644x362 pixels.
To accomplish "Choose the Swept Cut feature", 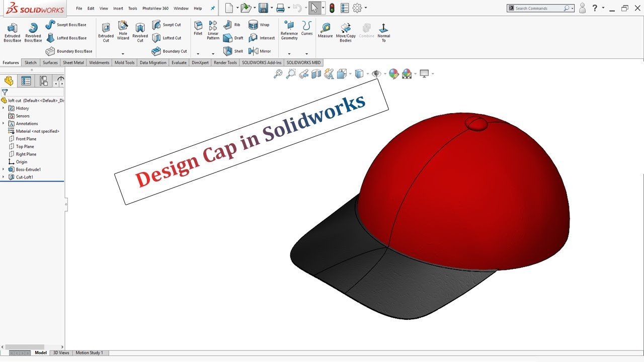I will (167, 25).
